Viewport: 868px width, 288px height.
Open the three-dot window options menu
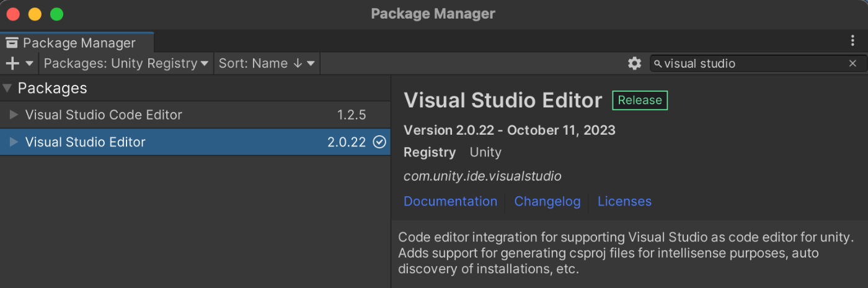[852, 41]
